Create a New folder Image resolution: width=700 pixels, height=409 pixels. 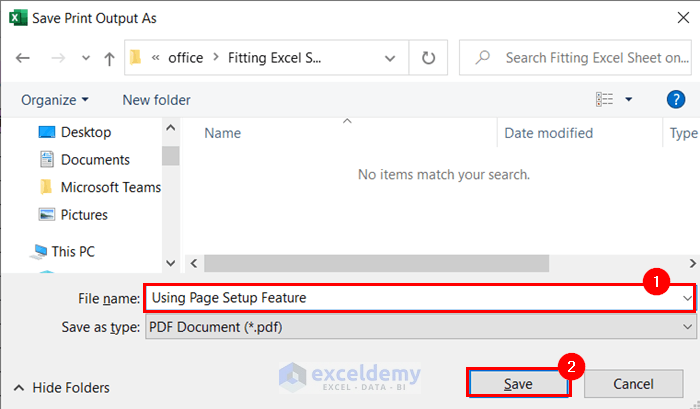click(156, 100)
